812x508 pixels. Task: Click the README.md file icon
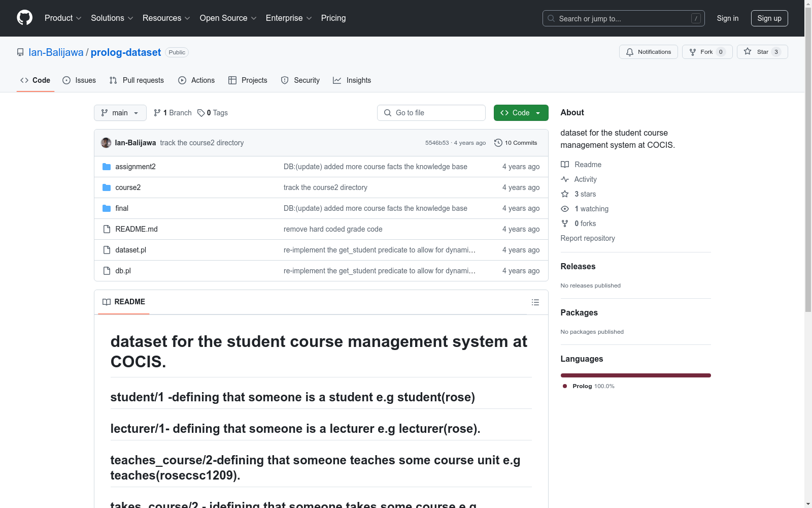point(107,229)
